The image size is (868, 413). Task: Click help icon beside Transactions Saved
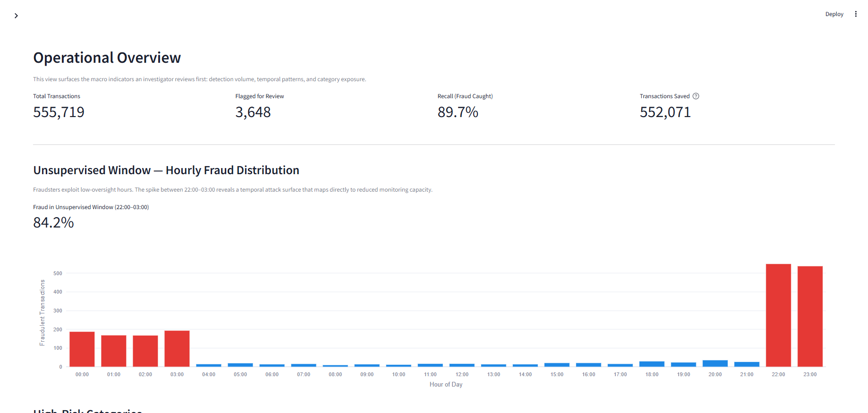point(696,96)
